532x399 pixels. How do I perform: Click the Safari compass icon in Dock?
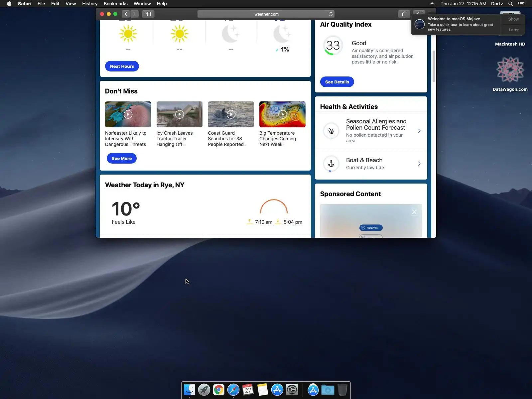tap(233, 390)
